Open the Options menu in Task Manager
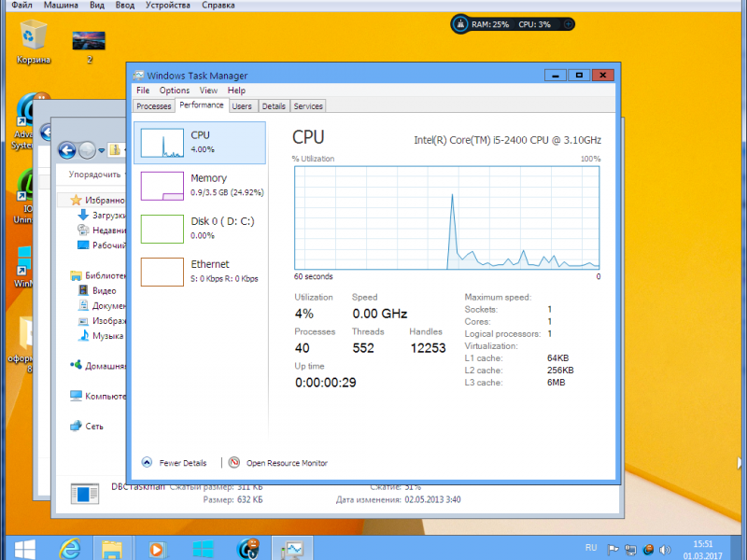This screenshot has height=560, width=747. 175,91
